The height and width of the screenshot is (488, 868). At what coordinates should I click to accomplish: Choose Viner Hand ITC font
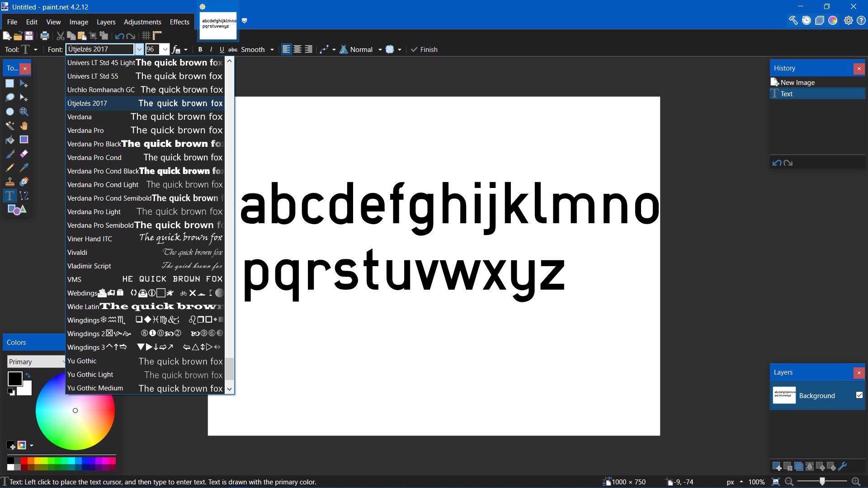(x=145, y=239)
